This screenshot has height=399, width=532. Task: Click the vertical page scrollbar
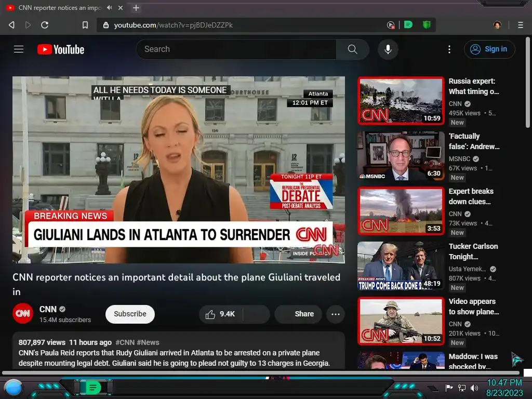(x=528, y=83)
